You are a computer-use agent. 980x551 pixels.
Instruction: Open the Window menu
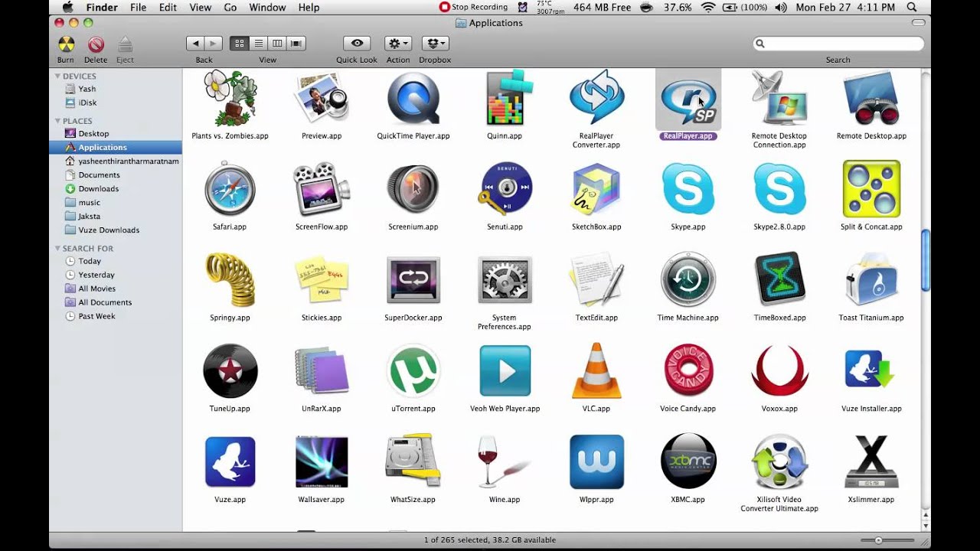pos(267,7)
